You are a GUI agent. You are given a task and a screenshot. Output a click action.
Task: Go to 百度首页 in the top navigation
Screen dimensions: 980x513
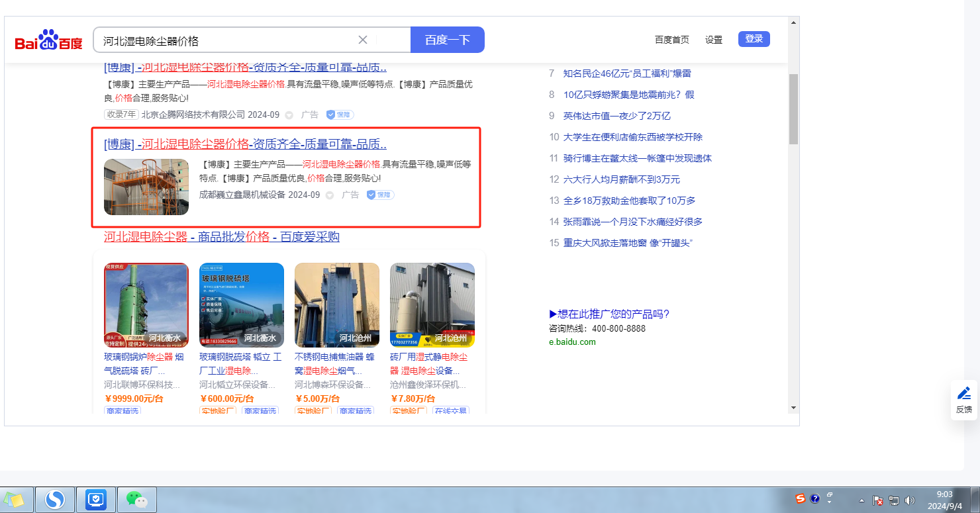point(671,40)
